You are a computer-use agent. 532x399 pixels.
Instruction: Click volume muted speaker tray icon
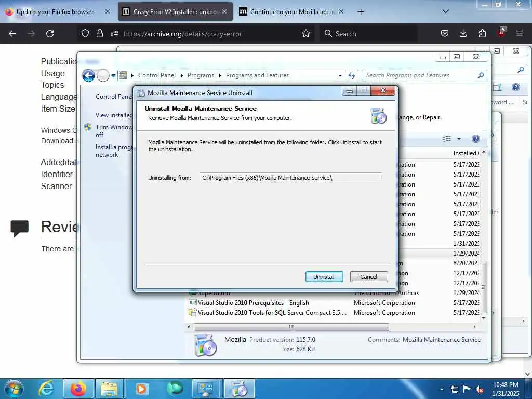coord(480,389)
